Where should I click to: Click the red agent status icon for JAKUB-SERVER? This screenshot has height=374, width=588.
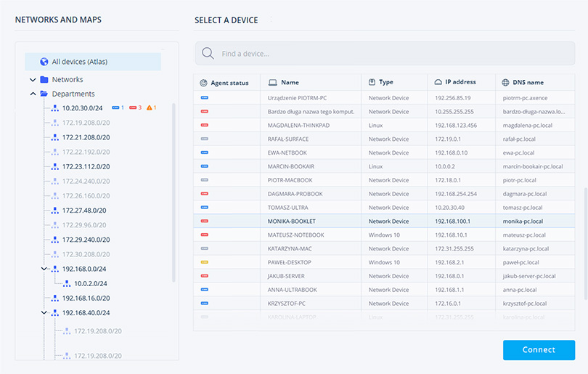point(205,276)
